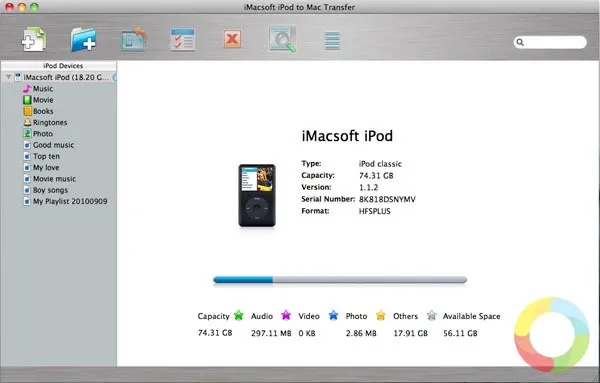The image size is (600, 383).
Task: Open the Ringtones category
Action: (x=50, y=122)
